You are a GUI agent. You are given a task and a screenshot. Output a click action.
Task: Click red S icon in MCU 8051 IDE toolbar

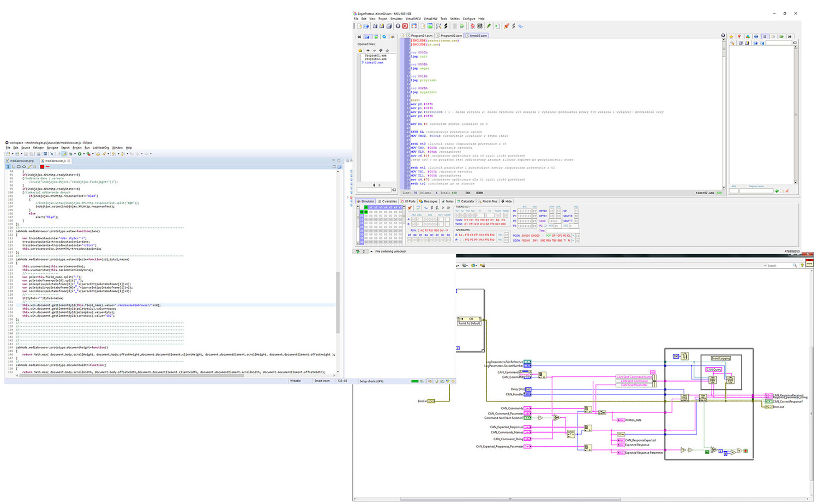point(472,26)
